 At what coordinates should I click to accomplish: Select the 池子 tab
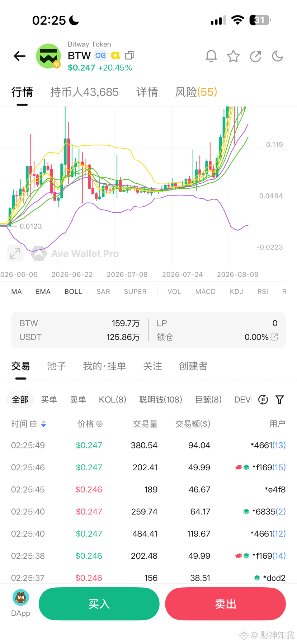tap(57, 366)
